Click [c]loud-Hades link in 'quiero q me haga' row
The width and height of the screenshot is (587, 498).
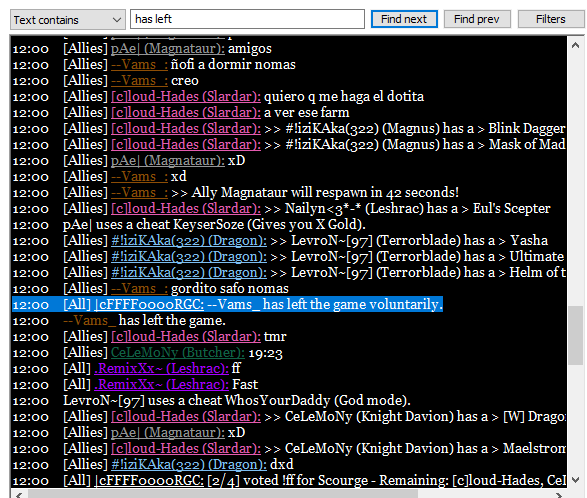pos(186,97)
